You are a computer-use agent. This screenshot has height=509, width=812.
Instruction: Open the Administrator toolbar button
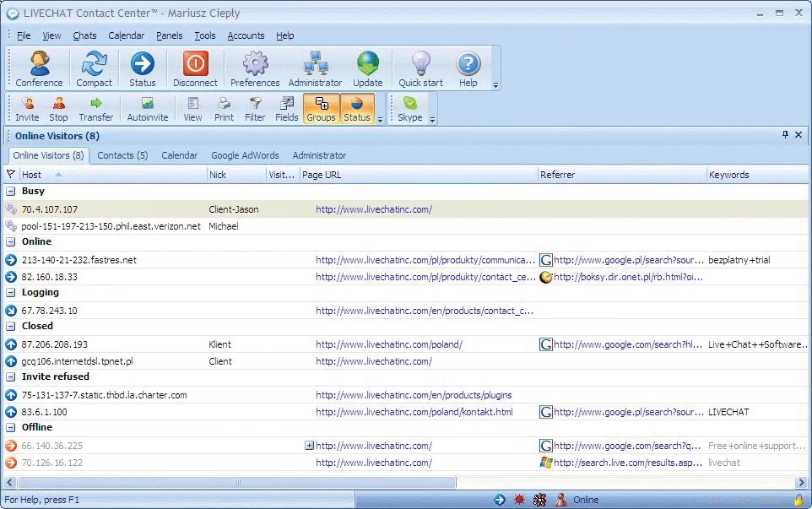[315, 69]
